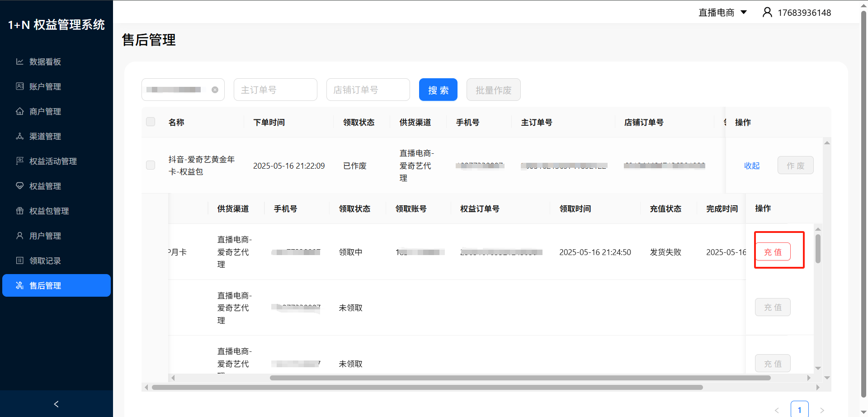Collapse the sidebar with the left chevron
This screenshot has width=868, height=417.
point(56,404)
